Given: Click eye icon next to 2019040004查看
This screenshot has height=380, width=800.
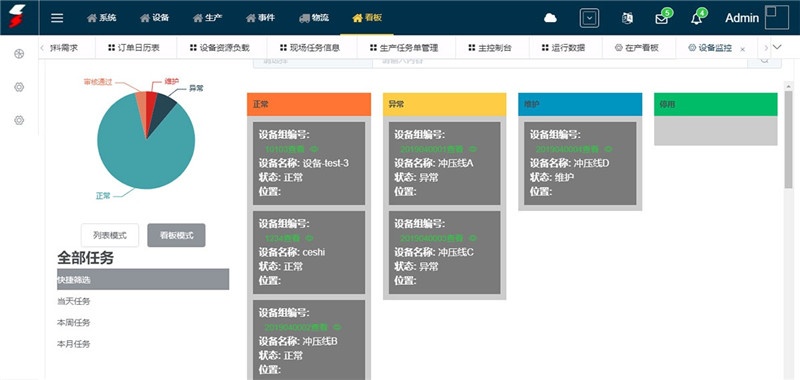Looking at the screenshot, I should (608, 149).
